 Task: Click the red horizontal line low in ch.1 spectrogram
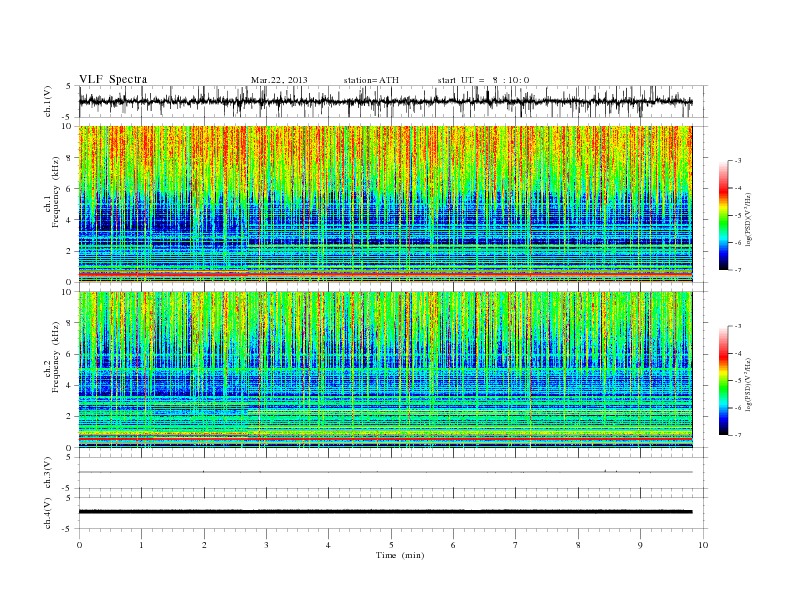coord(385,273)
